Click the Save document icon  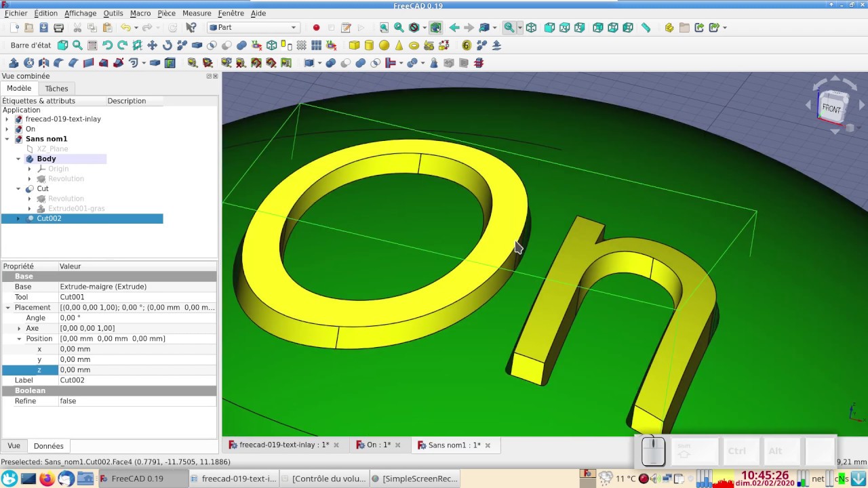coord(44,28)
